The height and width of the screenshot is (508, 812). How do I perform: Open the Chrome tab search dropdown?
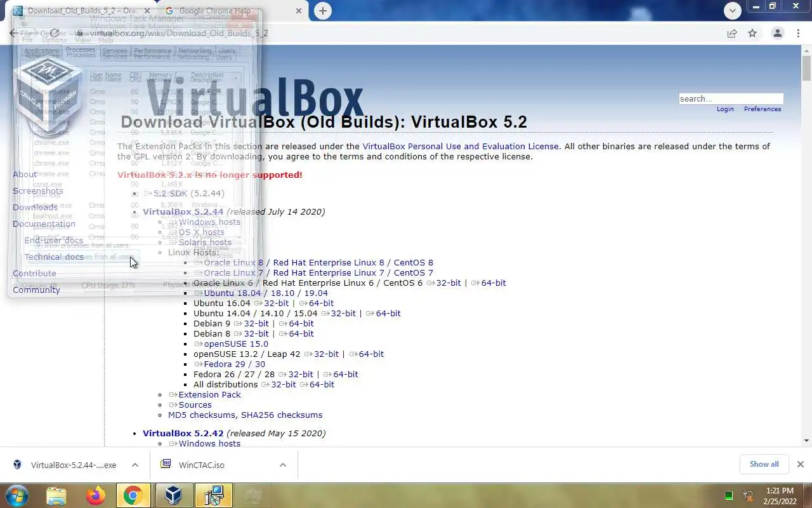tap(733, 10)
